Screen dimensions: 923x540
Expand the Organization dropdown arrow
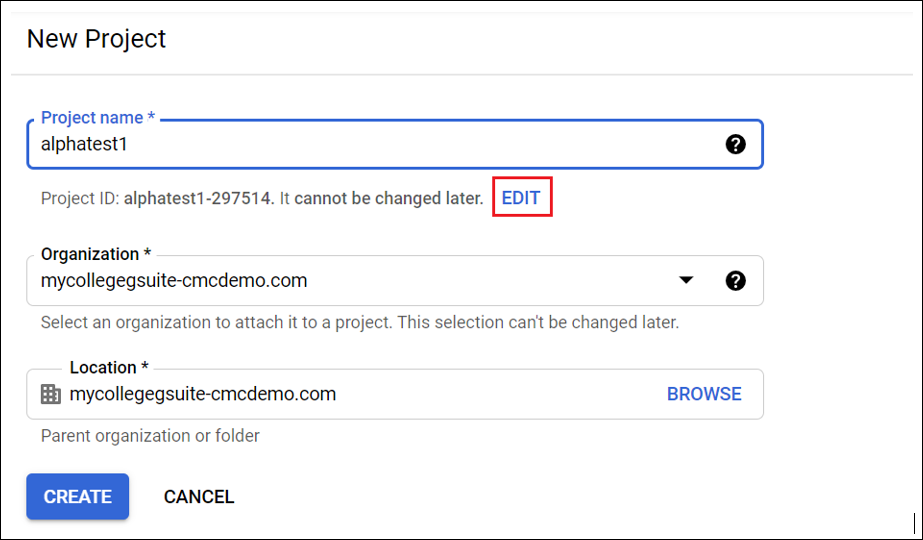point(686,281)
